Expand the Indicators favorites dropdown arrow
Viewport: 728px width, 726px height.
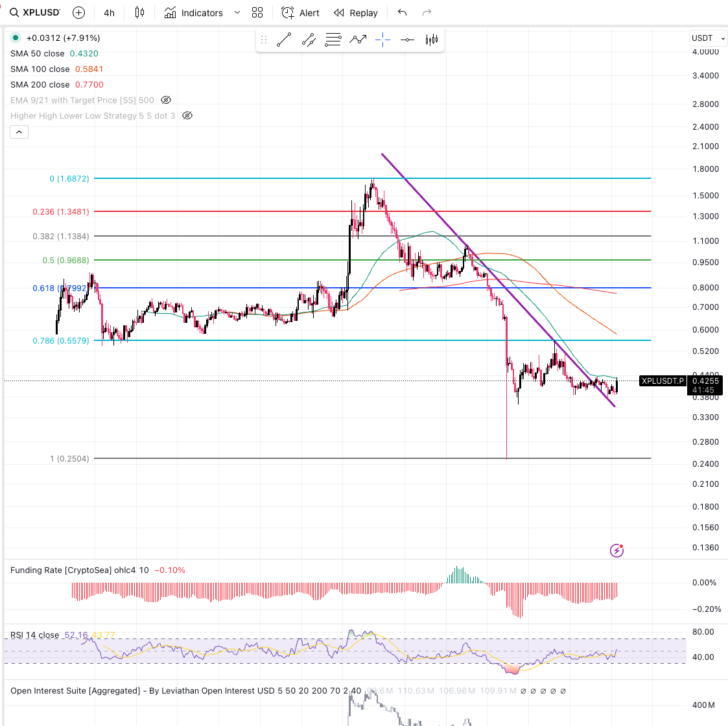pos(237,13)
